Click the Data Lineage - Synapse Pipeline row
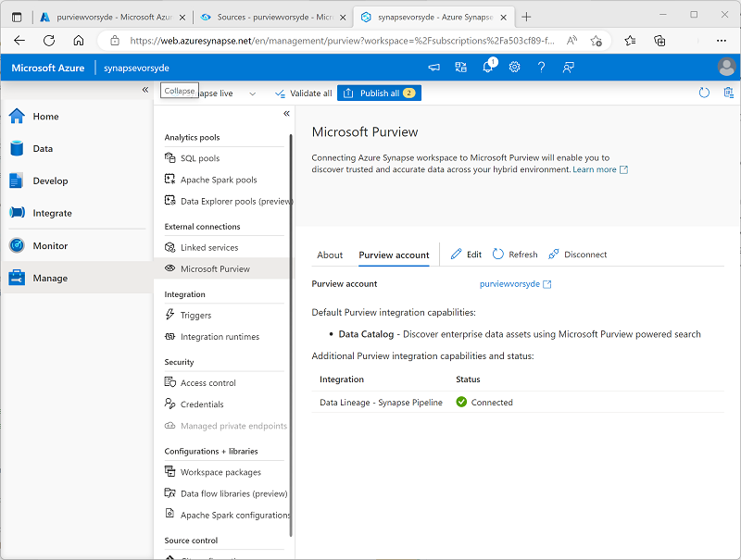Viewport: 741px width, 560px height. [x=518, y=403]
